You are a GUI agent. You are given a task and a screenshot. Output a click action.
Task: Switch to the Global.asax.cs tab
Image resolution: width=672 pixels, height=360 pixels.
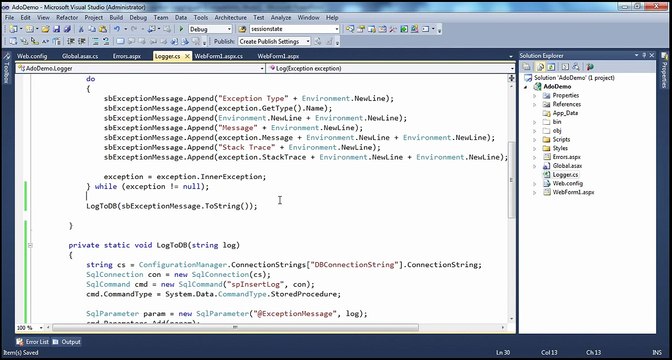[80, 56]
